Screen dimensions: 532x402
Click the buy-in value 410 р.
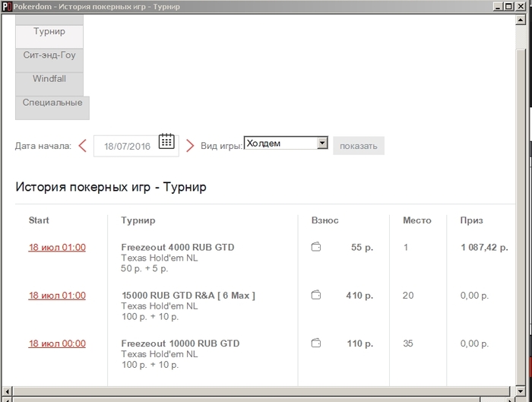[x=359, y=296]
